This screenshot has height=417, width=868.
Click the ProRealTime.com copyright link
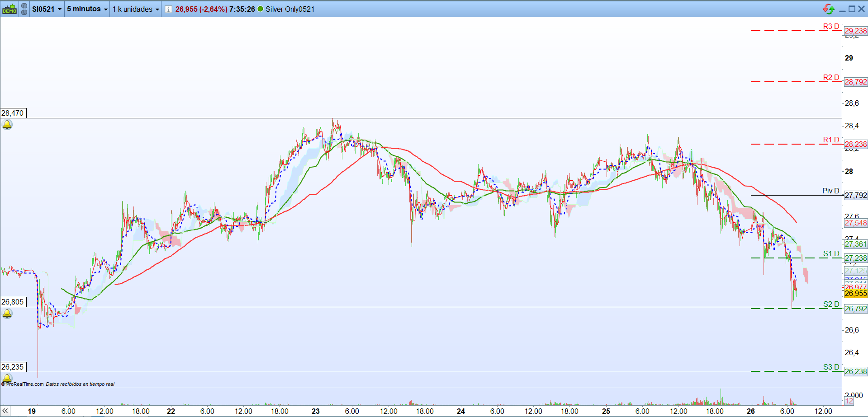pos(23,384)
